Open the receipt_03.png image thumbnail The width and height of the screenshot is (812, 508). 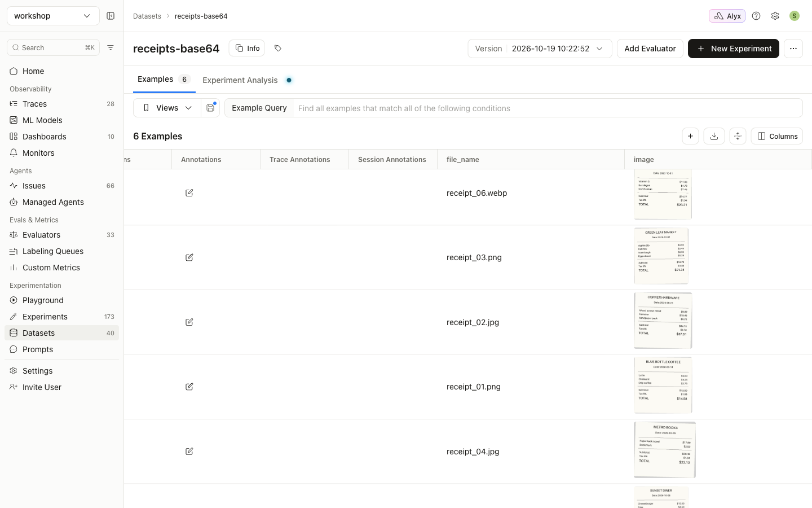[661, 256]
